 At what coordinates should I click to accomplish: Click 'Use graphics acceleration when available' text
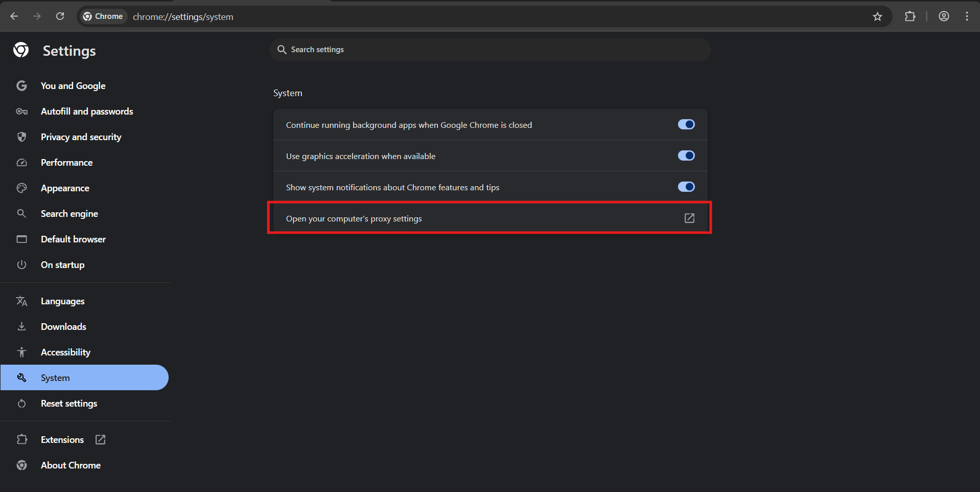coord(361,156)
